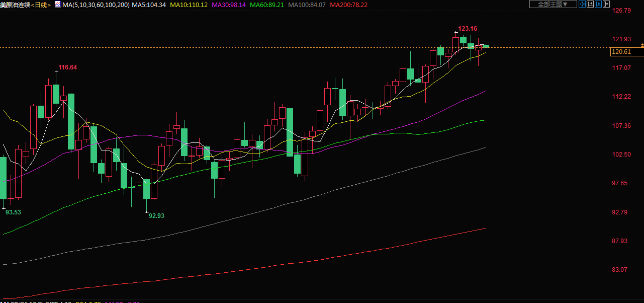Click the range statistics icon with two bars

[590, 4]
